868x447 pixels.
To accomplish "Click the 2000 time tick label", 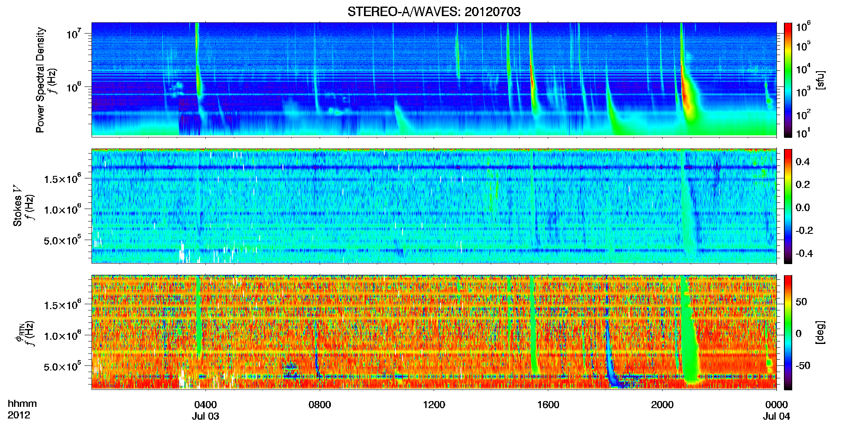I will [x=662, y=404].
